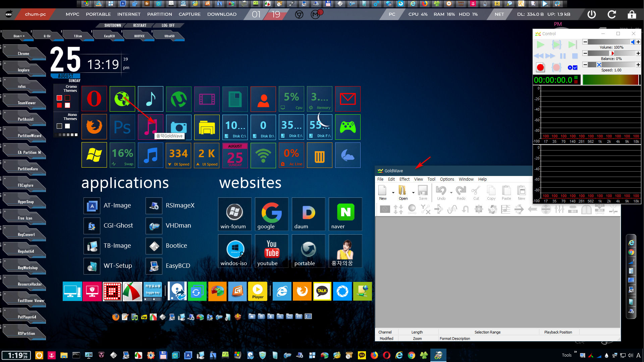Open the yellow file explorer tile
Screen dimensions: 644x362
click(207, 127)
